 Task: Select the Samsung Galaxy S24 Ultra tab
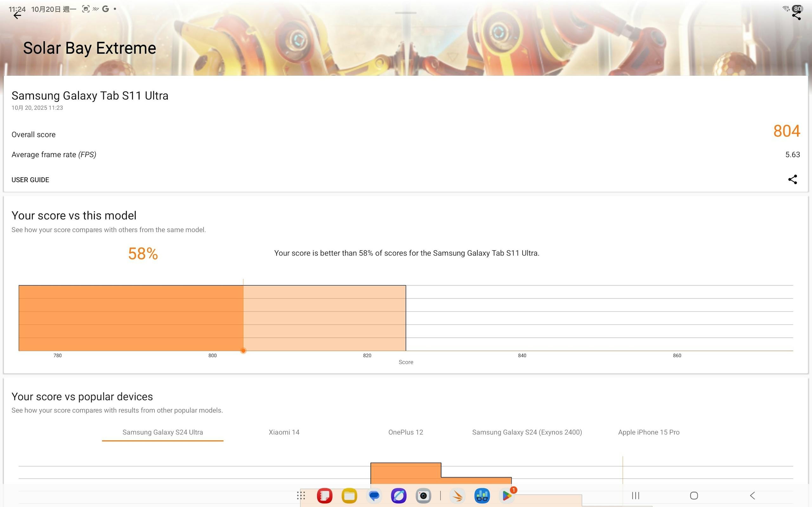pyautogui.click(x=162, y=432)
